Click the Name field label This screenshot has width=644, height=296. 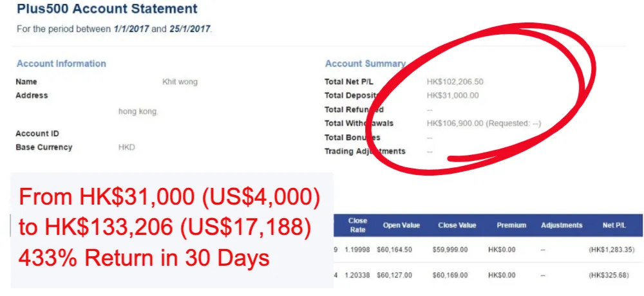pos(26,82)
